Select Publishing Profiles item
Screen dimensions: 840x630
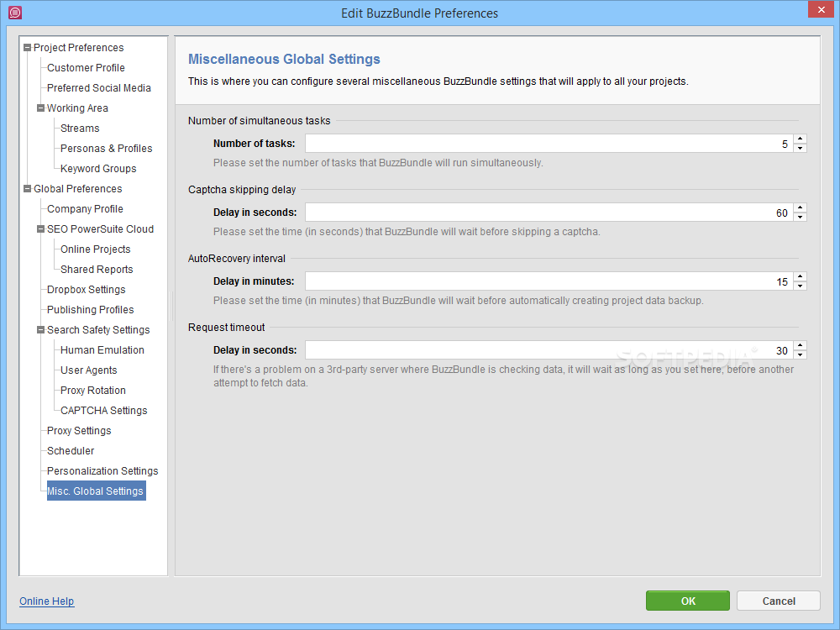[x=91, y=310]
